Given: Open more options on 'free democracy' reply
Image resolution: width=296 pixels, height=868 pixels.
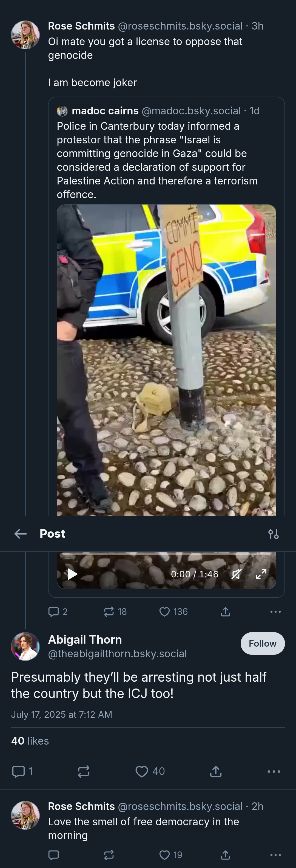Looking at the screenshot, I should (x=275, y=855).
